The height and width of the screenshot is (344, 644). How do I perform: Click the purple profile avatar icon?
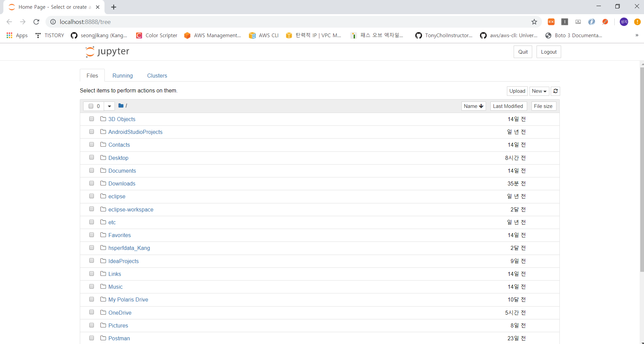click(624, 22)
